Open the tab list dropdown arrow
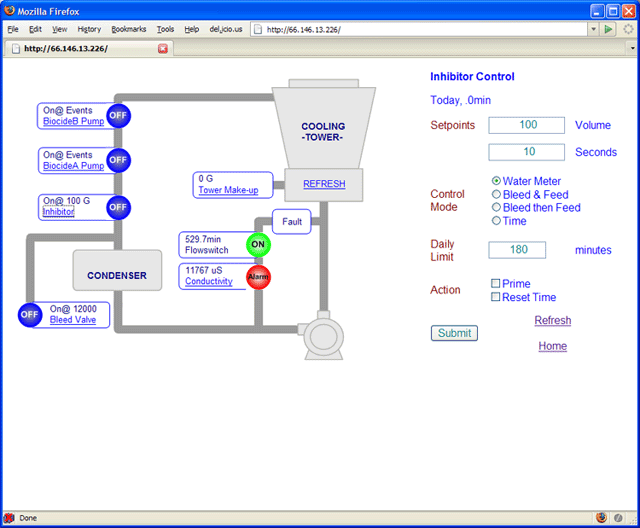The image size is (640, 528). click(x=631, y=48)
